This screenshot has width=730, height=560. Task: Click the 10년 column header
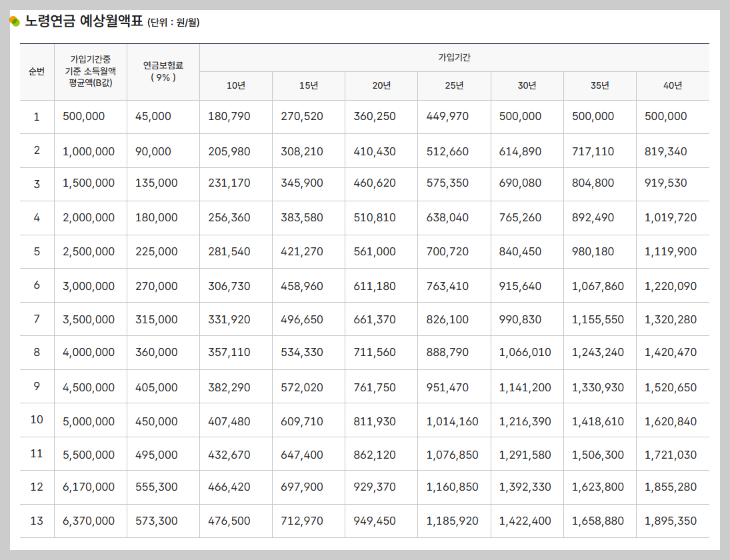235,85
